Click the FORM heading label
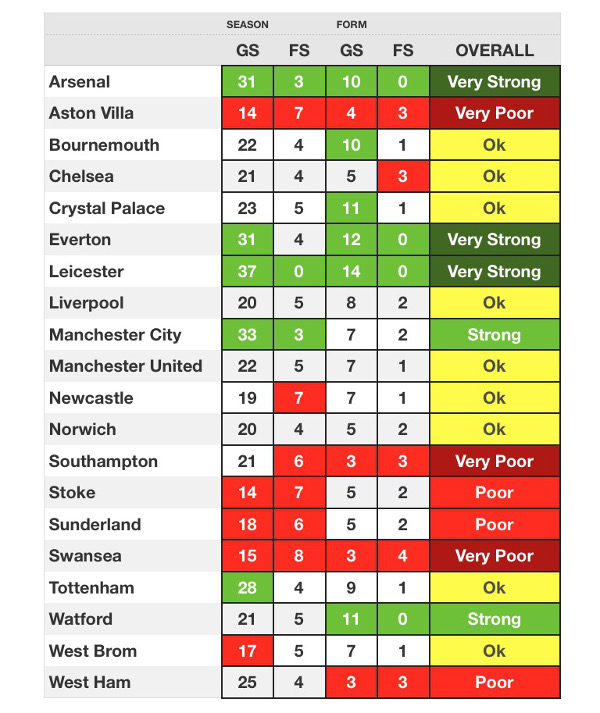 (351, 24)
